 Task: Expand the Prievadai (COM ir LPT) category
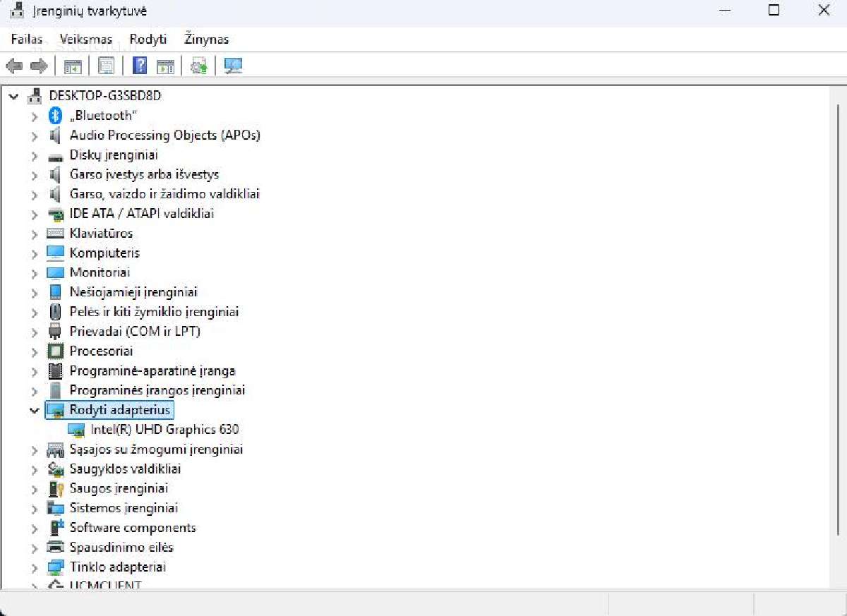pyautogui.click(x=34, y=332)
